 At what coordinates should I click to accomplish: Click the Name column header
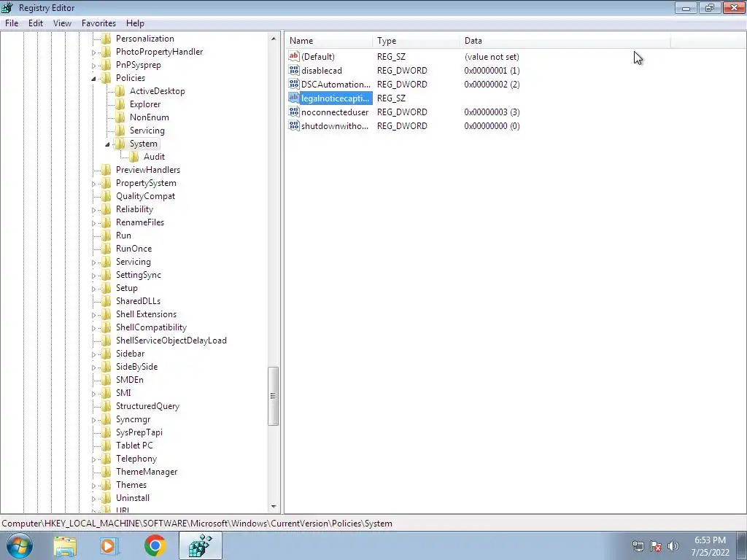click(329, 41)
